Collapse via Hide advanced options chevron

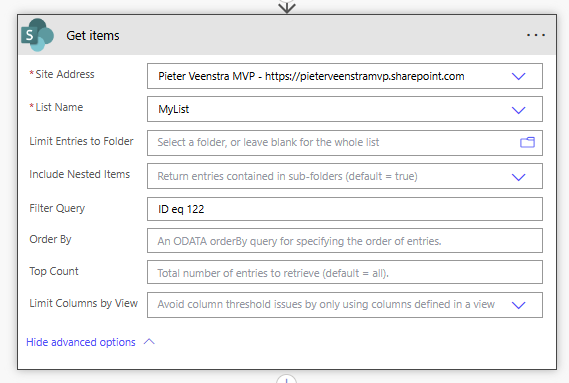[x=149, y=342]
